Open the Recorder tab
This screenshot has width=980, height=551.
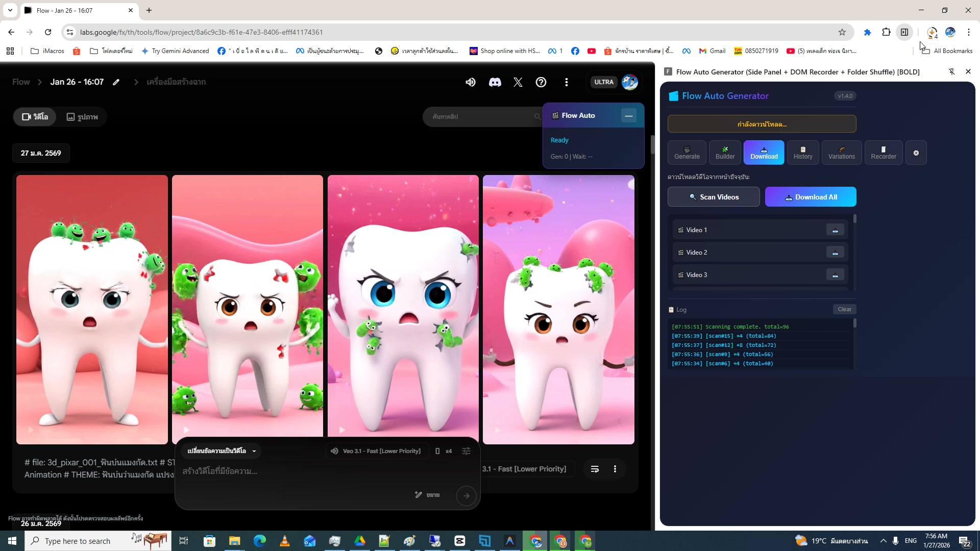[883, 153]
